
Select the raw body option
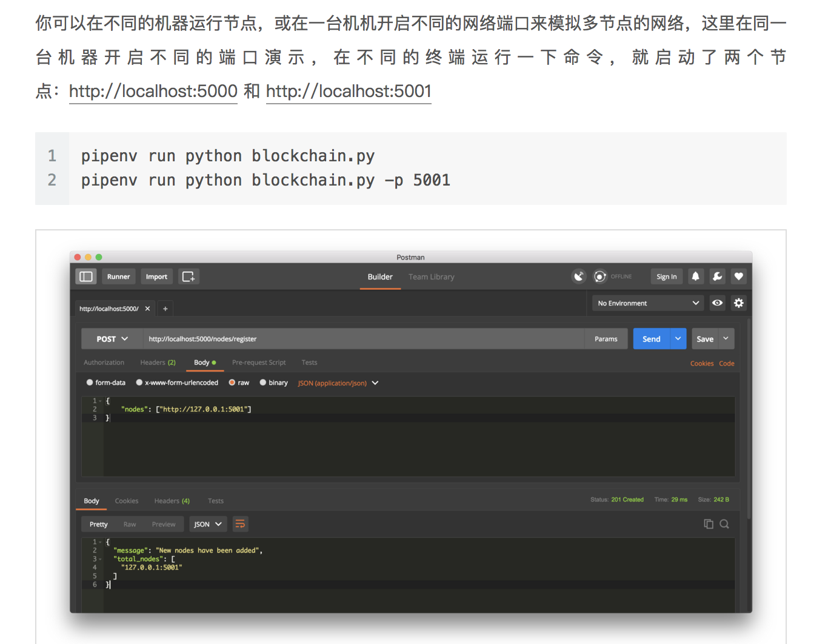point(239,383)
